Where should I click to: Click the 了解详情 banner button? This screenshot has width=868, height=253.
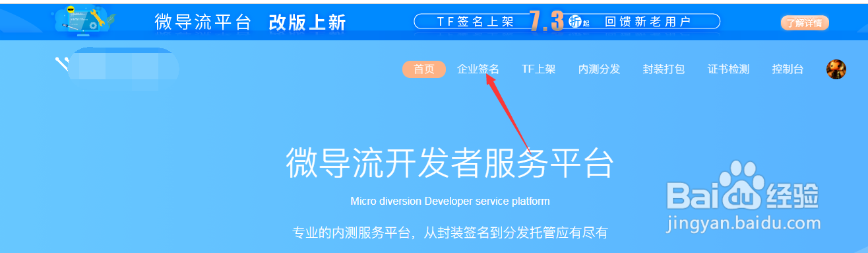point(805,23)
